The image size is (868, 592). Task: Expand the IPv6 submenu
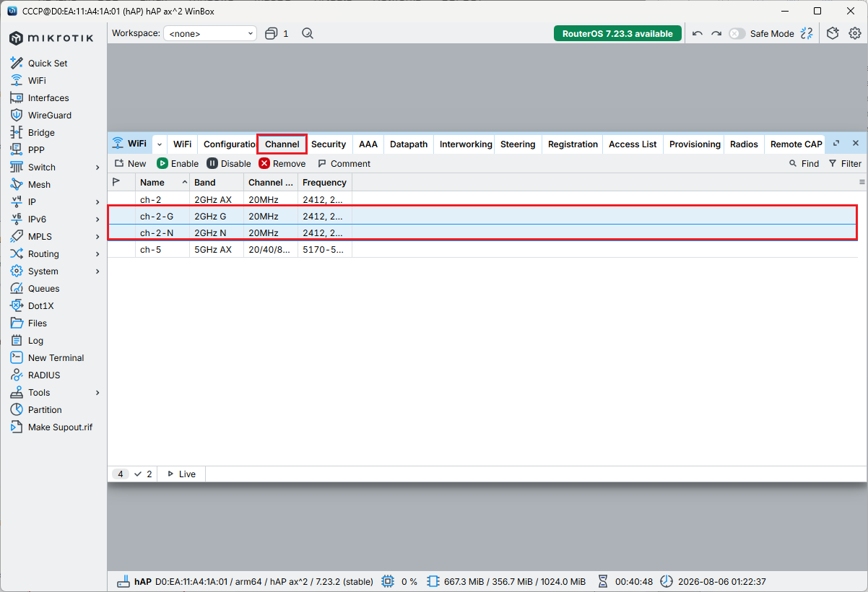click(x=97, y=219)
